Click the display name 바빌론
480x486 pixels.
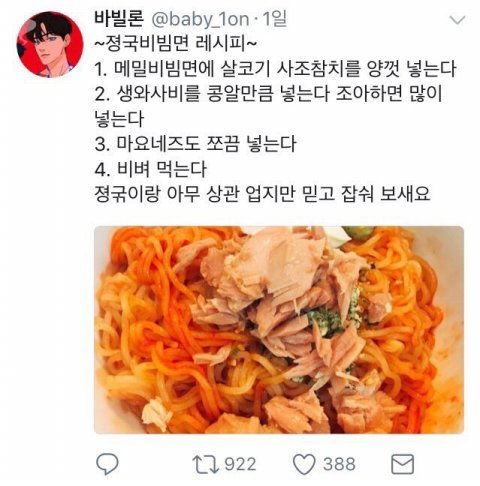click(x=119, y=19)
